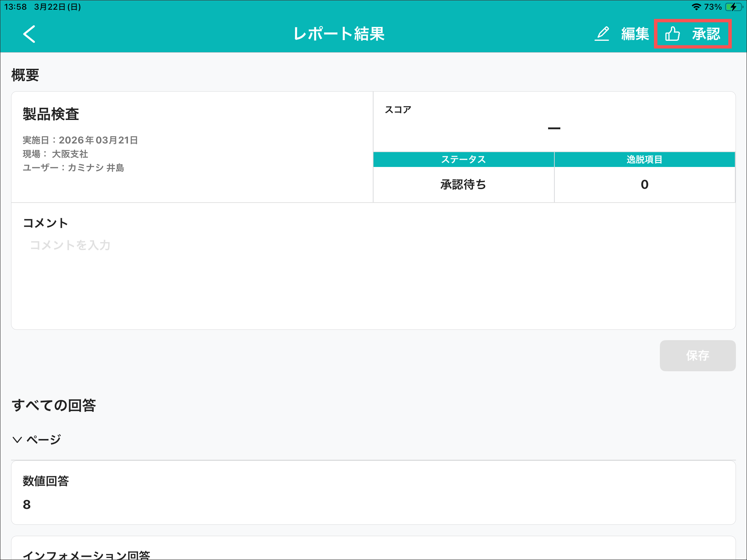Select the 逸脱項目 column header
This screenshot has height=560, width=747.
[x=644, y=159]
